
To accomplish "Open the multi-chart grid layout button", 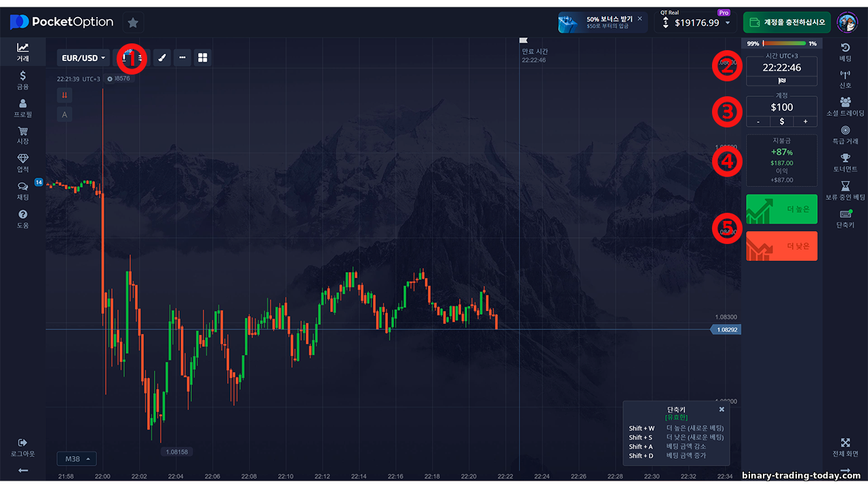I will click(x=203, y=58).
